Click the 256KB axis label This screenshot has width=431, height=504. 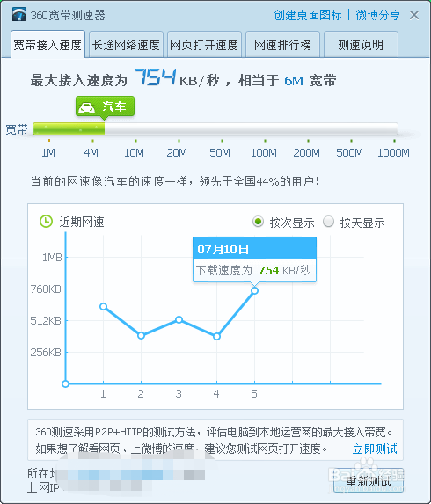click(x=46, y=353)
